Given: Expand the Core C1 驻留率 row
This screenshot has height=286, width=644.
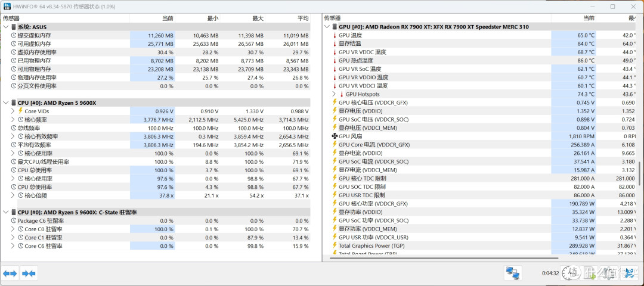Looking at the screenshot, I should pyautogui.click(x=13, y=237).
